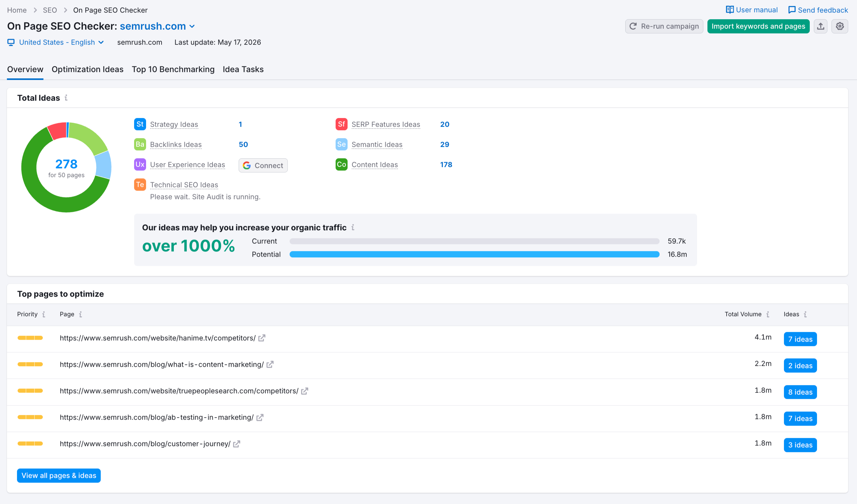Open truepeoplesearch competitors external link icon

click(x=305, y=391)
